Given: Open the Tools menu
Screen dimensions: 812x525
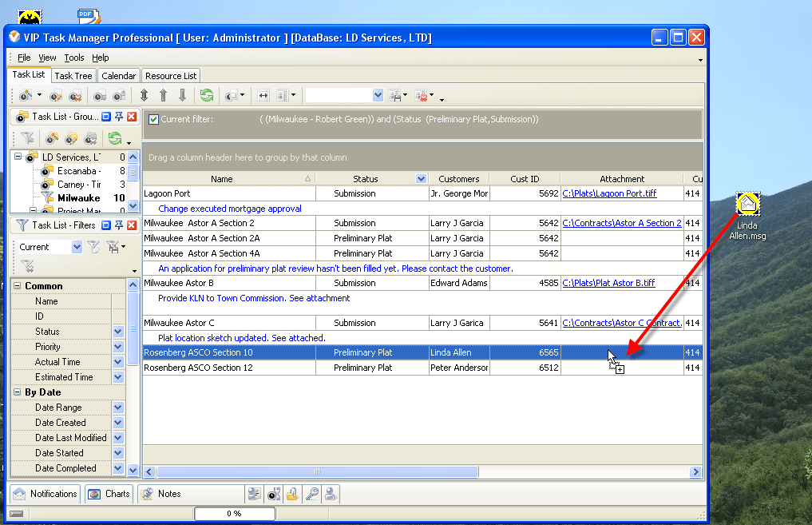Looking at the screenshot, I should [74, 57].
